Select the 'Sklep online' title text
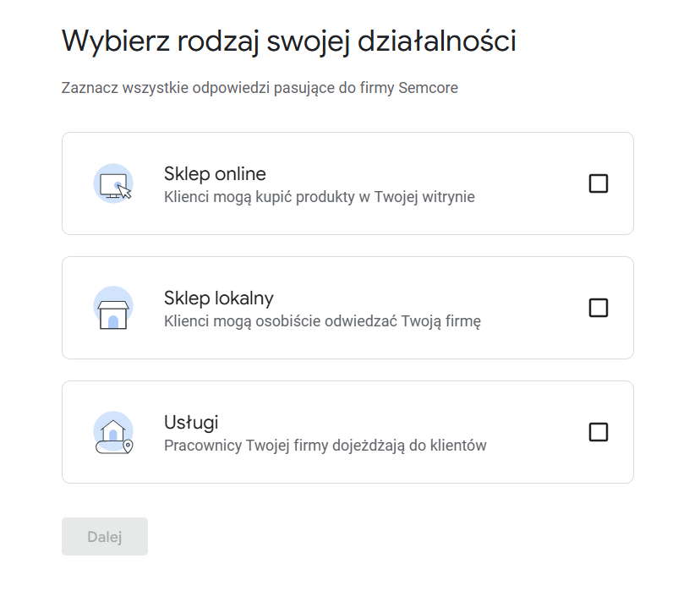Image resolution: width=700 pixels, height=602 pixels. tap(215, 174)
